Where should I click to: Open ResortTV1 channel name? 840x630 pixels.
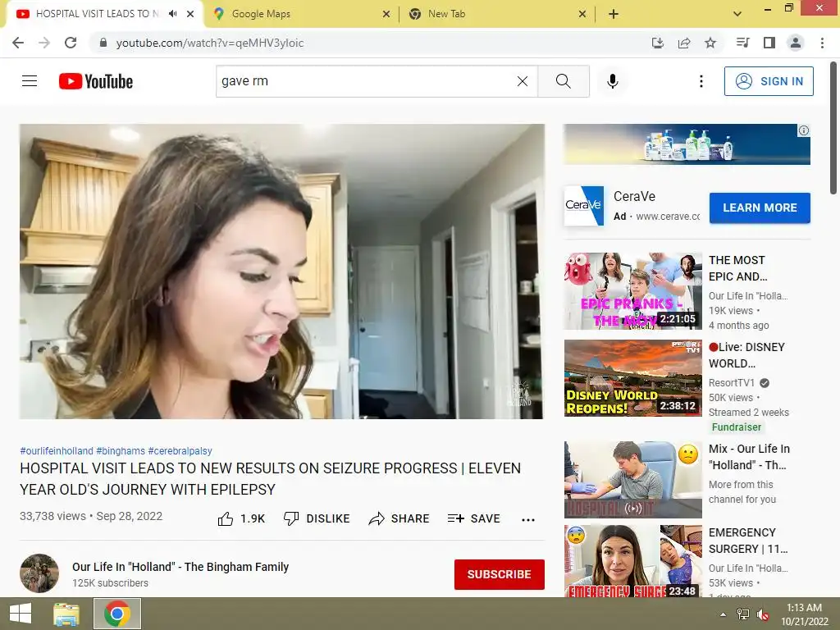tap(731, 383)
